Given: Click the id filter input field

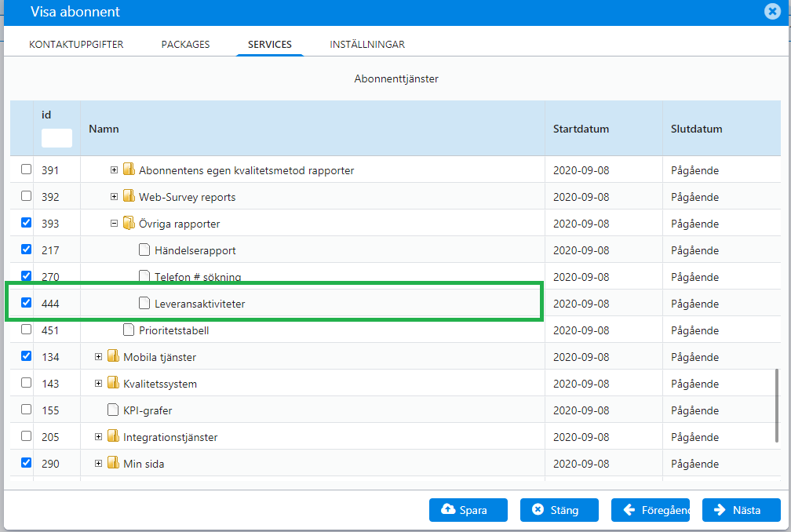Looking at the screenshot, I should coord(56,138).
